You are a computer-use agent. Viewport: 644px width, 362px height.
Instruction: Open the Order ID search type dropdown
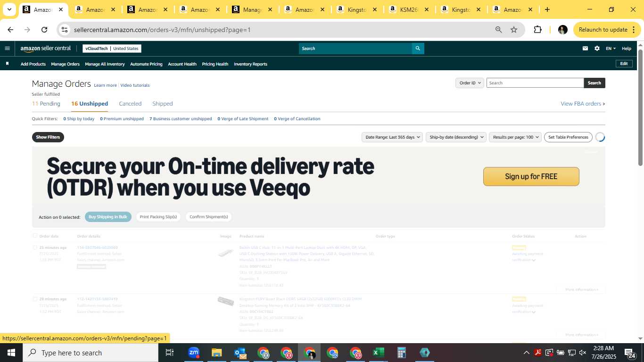(470, 83)
